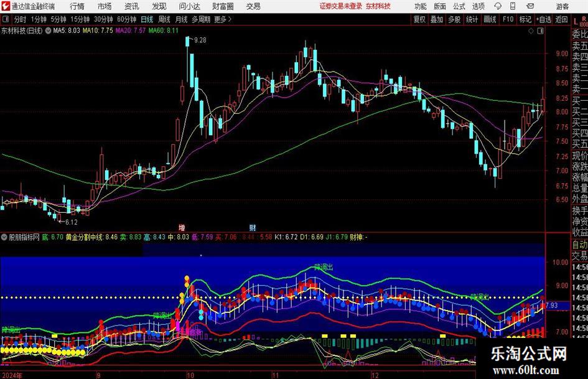Image resolution: width=588 pixels, height=379 pixels.
Task: Click the 财 marker on the chart
Action: (x=253, y=227)
